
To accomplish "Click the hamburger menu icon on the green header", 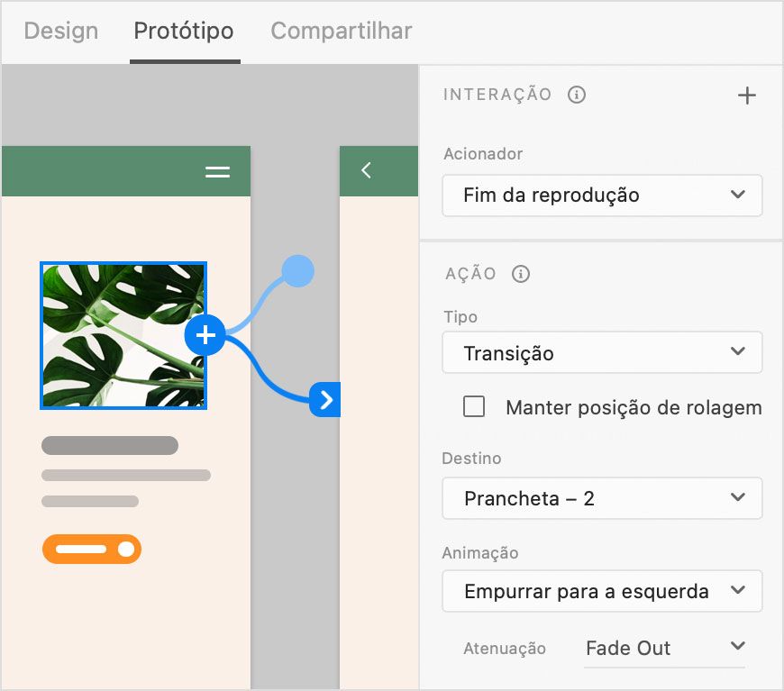I will coord(217,171).
